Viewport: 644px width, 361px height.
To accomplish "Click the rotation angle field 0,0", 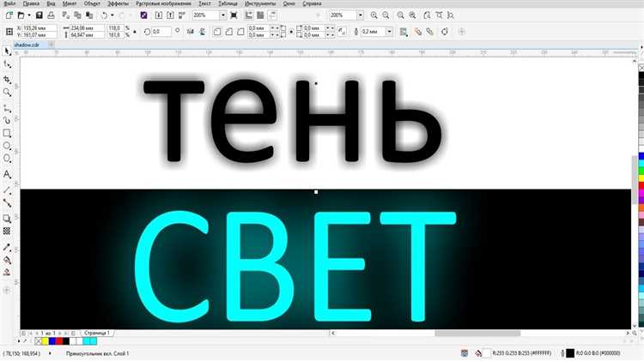I will pyautogui.click(x=161, y=32).
